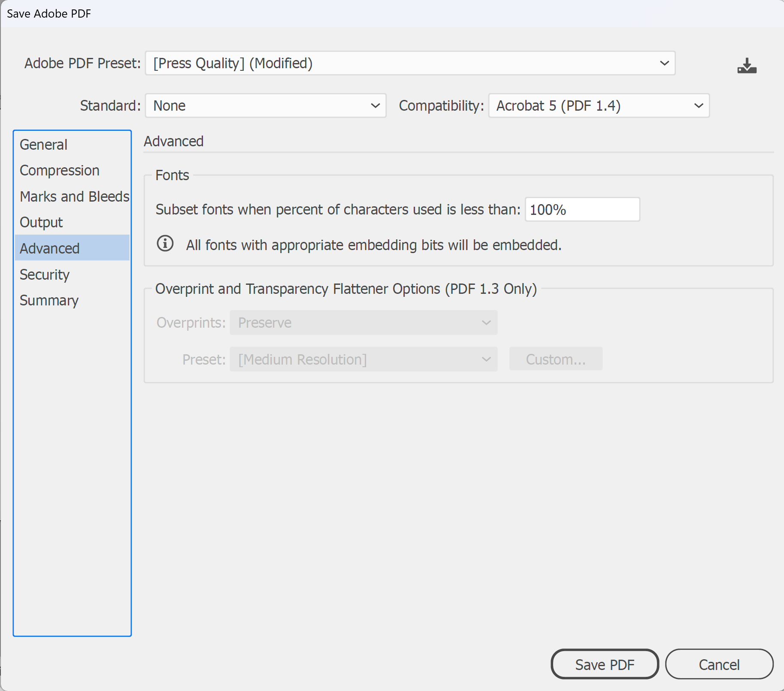Open the Compatibility dropdown
The image size is (784, 691).
pyautogui.click(x=599, y=106)
